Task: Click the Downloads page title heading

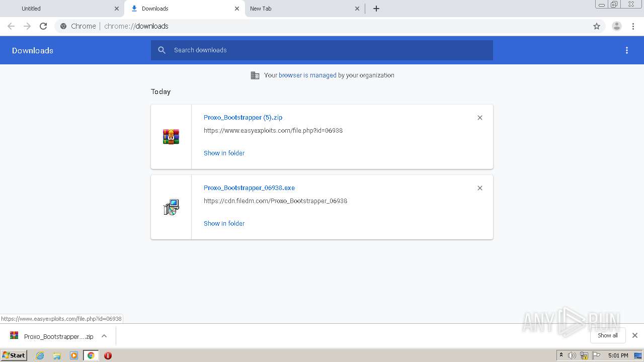Action: [x=33, y=50]
